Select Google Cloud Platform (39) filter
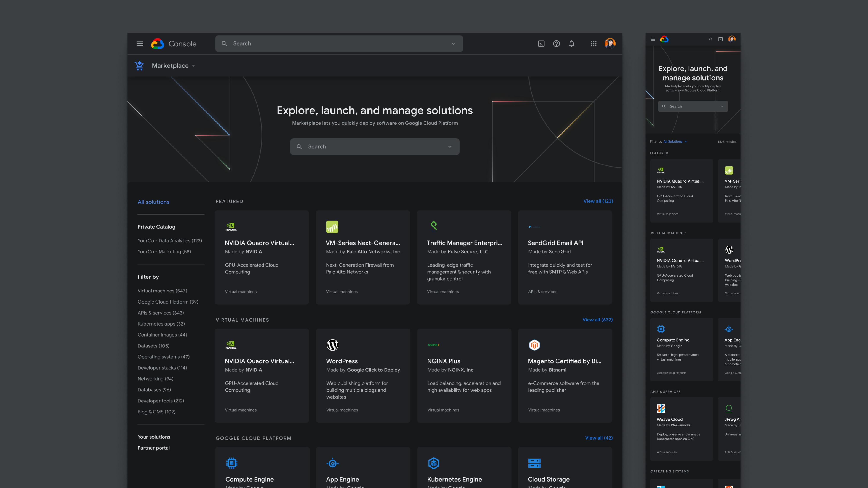The image size is (868, 488). [x=168, y=302]
